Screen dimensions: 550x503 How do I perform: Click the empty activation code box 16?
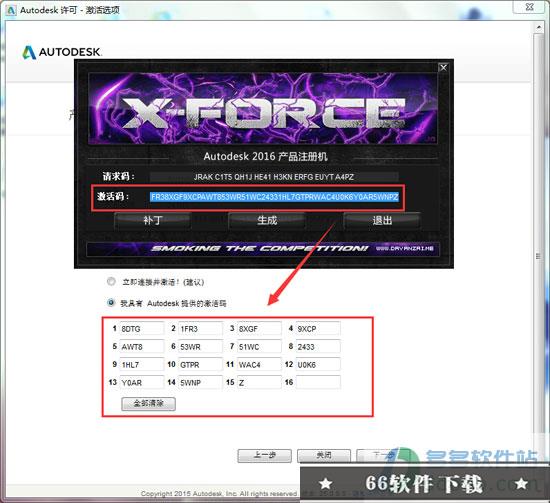click(x=318, y=382)
